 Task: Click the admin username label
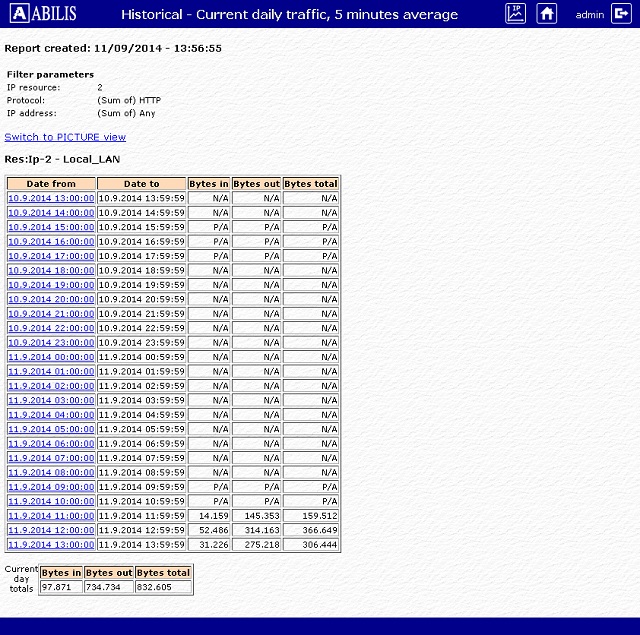[x=590, y=15]
